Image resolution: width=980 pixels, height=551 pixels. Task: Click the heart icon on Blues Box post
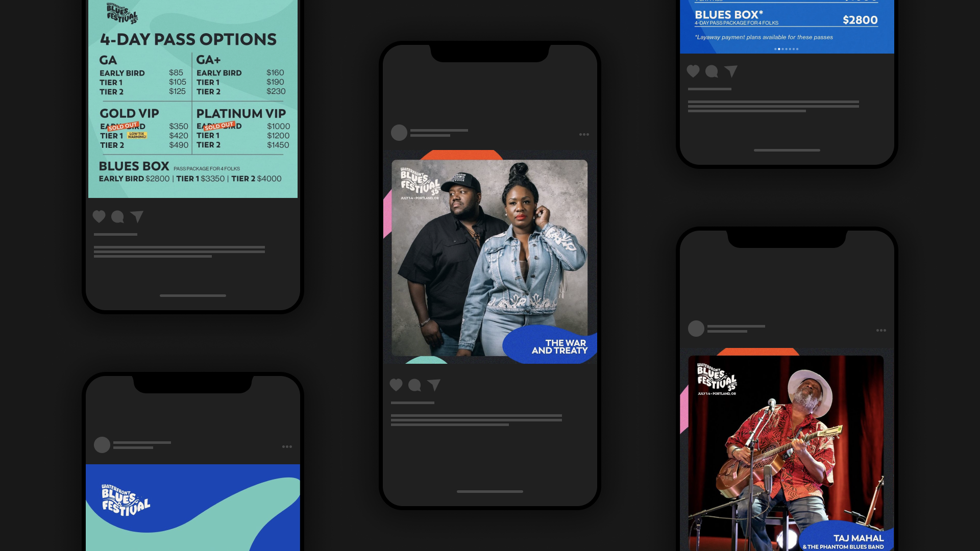coord(692,71)
